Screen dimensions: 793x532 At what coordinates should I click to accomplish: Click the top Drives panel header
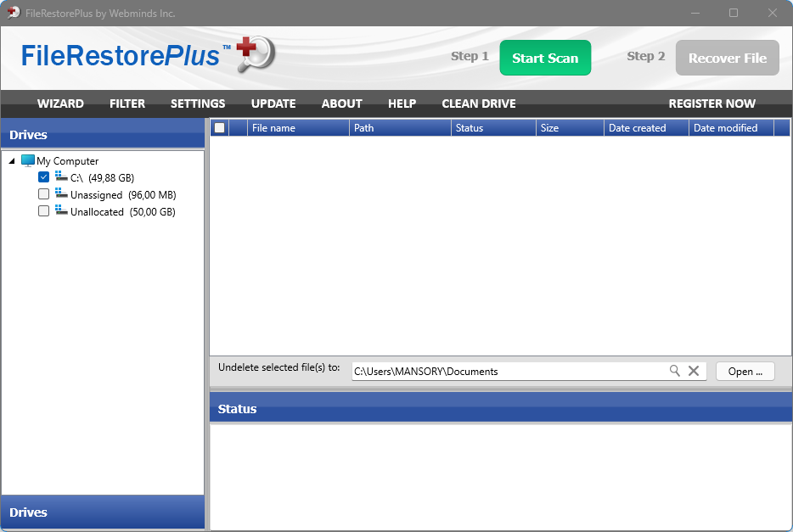coord(104,135)
